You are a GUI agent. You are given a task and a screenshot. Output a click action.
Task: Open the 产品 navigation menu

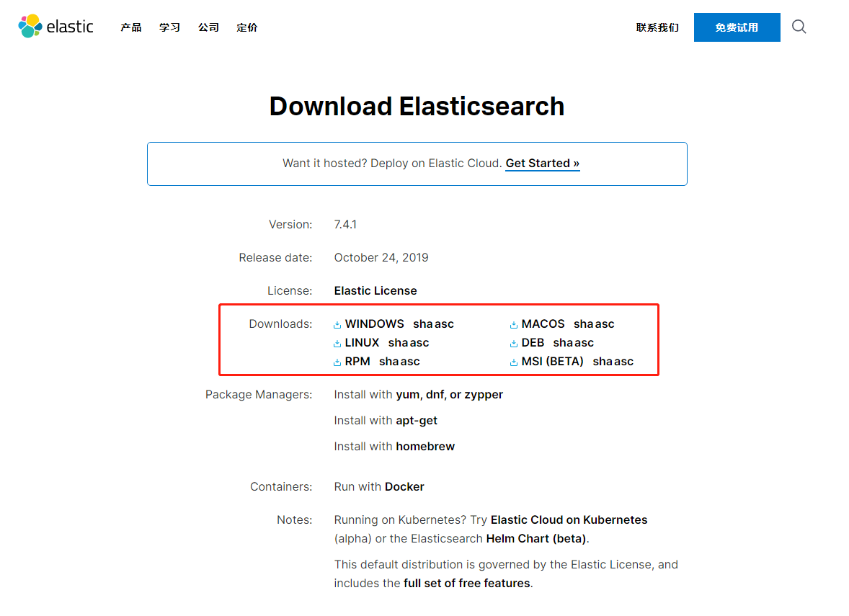pyautogui.click(x=131, y=27)
